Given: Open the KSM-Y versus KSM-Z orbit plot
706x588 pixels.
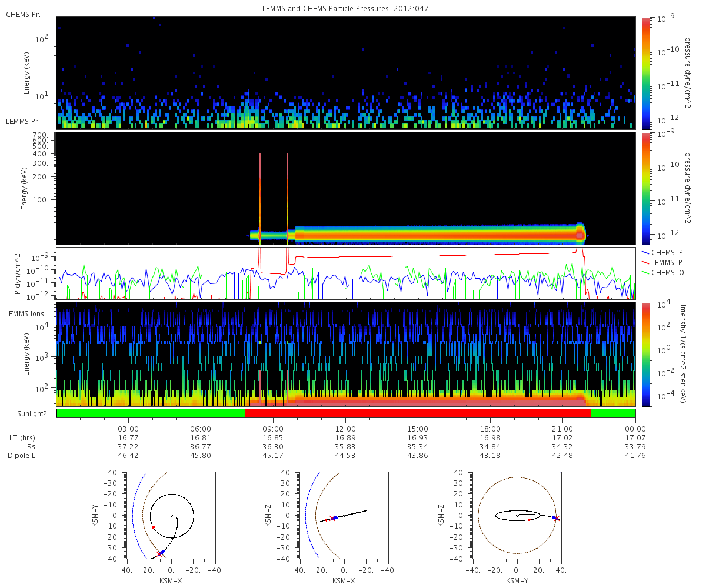Looking at the screenshot, I should 517,516.
